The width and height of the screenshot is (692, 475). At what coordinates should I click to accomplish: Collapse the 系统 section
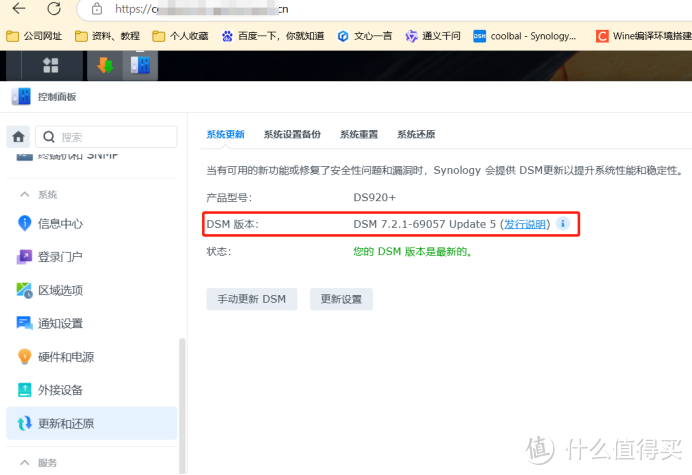click(25, 194)
